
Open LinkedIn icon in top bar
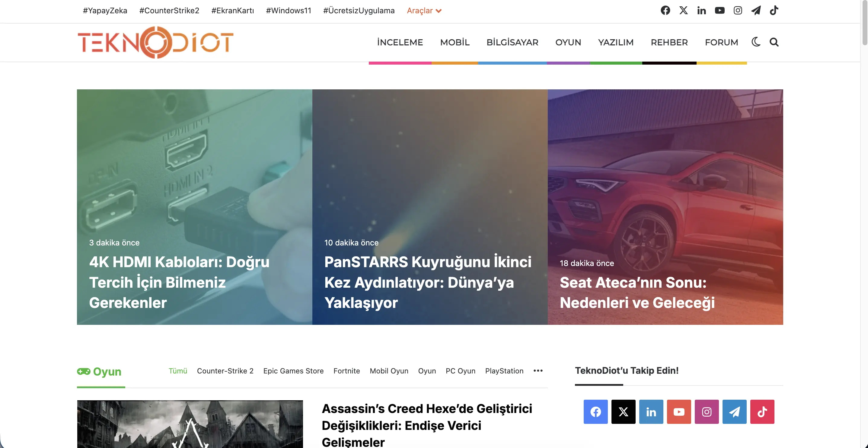tap(701, 11)
